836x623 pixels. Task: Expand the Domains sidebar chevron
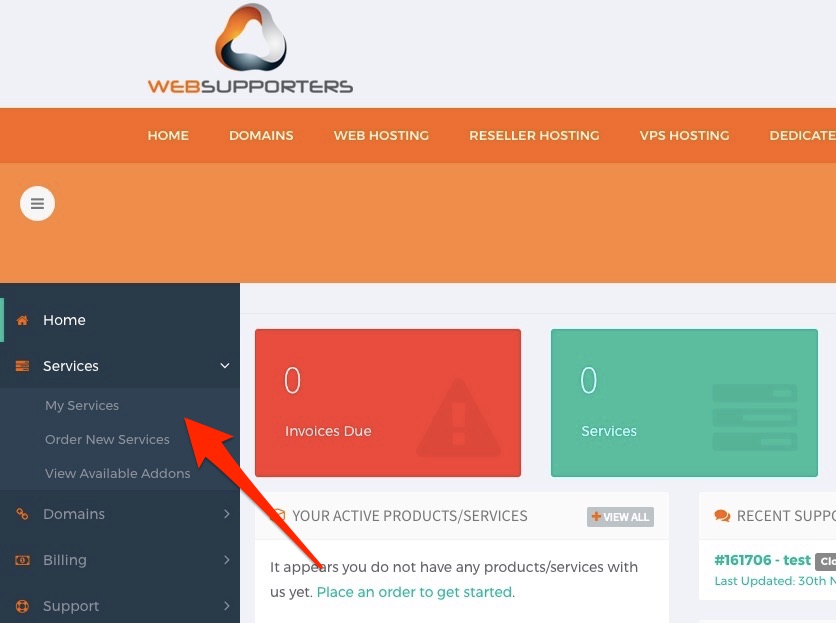tap(227, 514)
